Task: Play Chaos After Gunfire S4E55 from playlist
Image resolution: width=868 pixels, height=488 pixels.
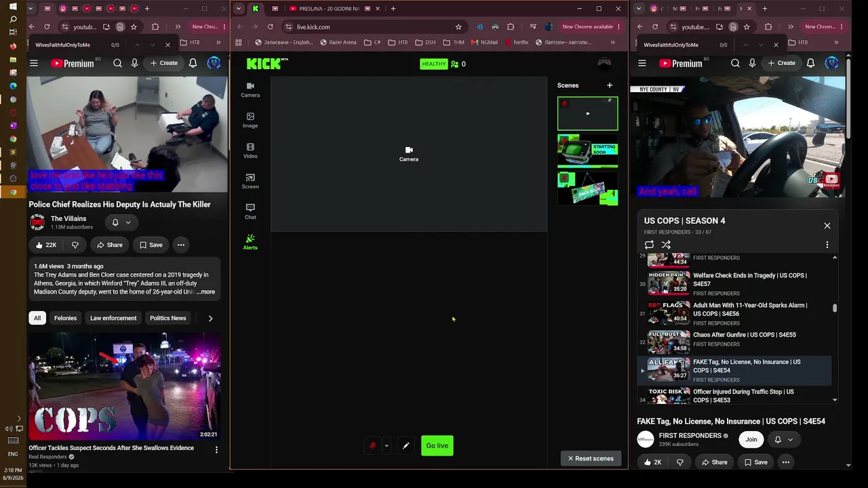Action: [735, 341]
